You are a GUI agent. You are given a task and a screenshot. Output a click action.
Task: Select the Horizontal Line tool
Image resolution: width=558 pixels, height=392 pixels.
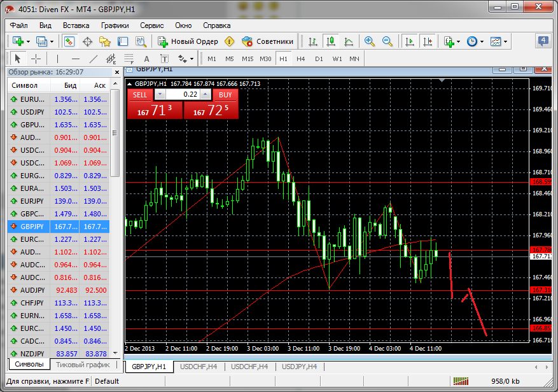[x=76, y=59]
